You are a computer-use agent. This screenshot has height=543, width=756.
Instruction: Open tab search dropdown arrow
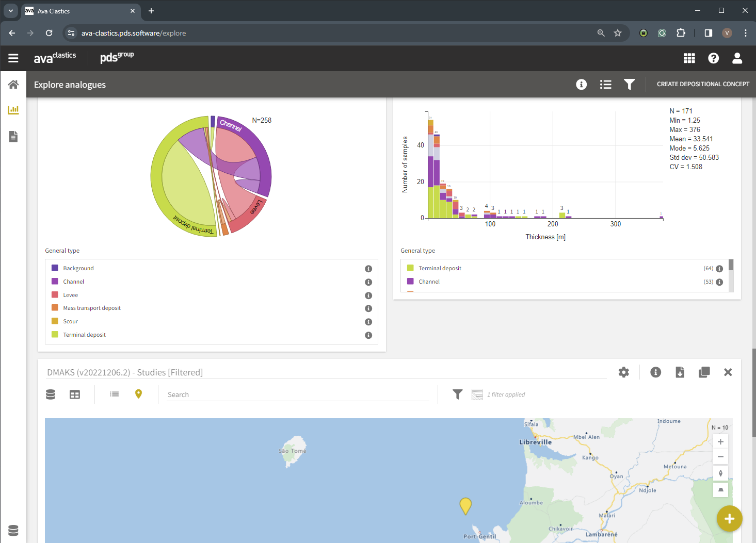11,11
